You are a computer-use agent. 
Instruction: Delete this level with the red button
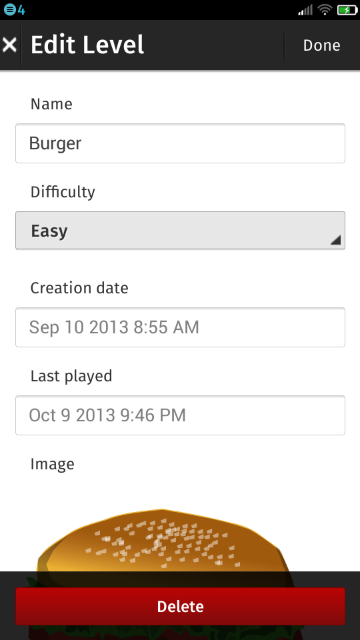coord(180,606)
